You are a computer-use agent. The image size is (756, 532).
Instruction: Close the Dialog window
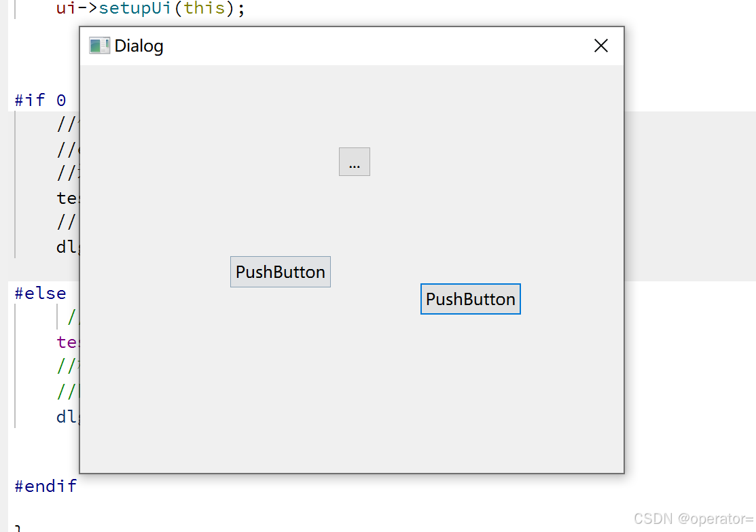click(600, 46)
